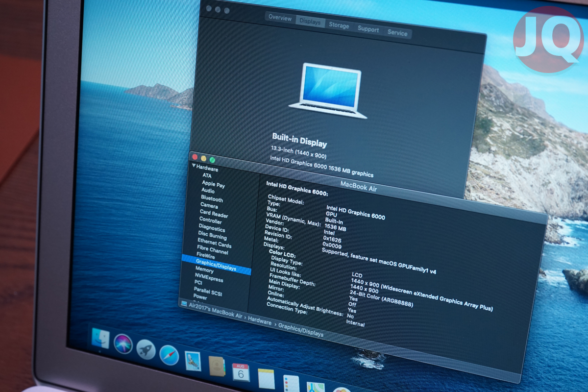Screen dimensions: 588x392
Task: Click the Intel HD Graphics 6000 heading
Action: (x=297, y=190)
